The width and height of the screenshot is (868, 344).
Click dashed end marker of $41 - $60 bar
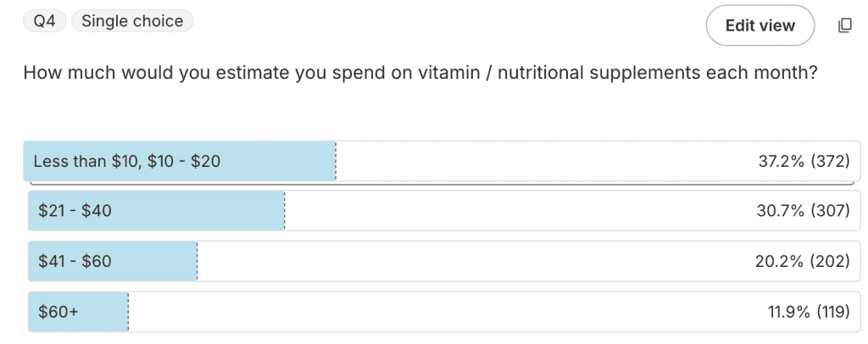(198, 262)
